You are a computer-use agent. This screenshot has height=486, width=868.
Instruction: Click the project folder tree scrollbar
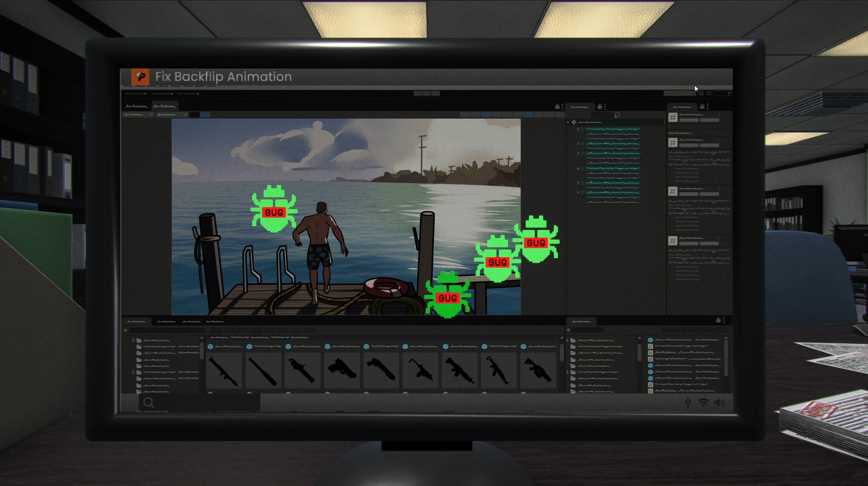(202, 351)
